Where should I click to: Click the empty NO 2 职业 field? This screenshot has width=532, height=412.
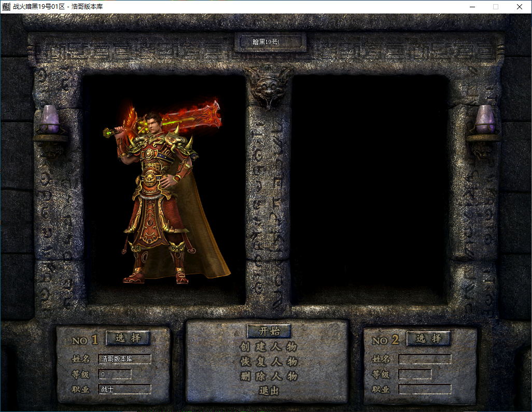coord(425,390)
